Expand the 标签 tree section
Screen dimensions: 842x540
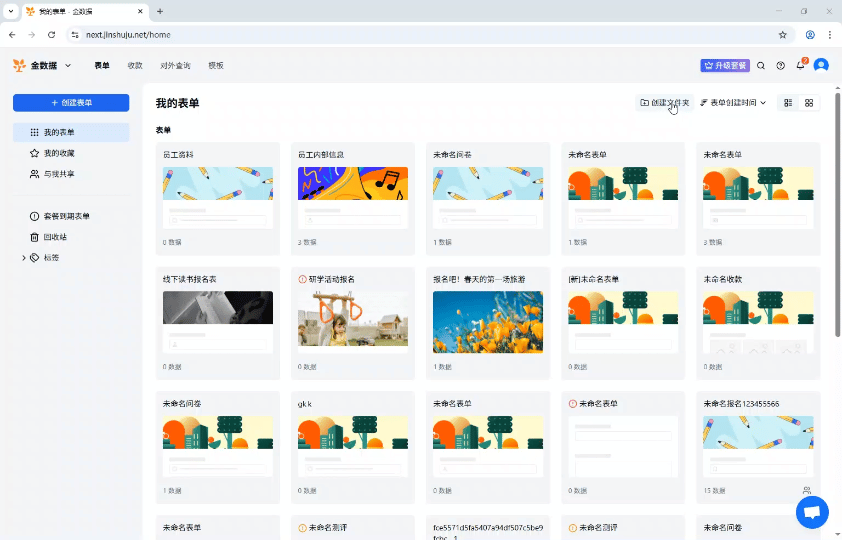pos(24,258)
